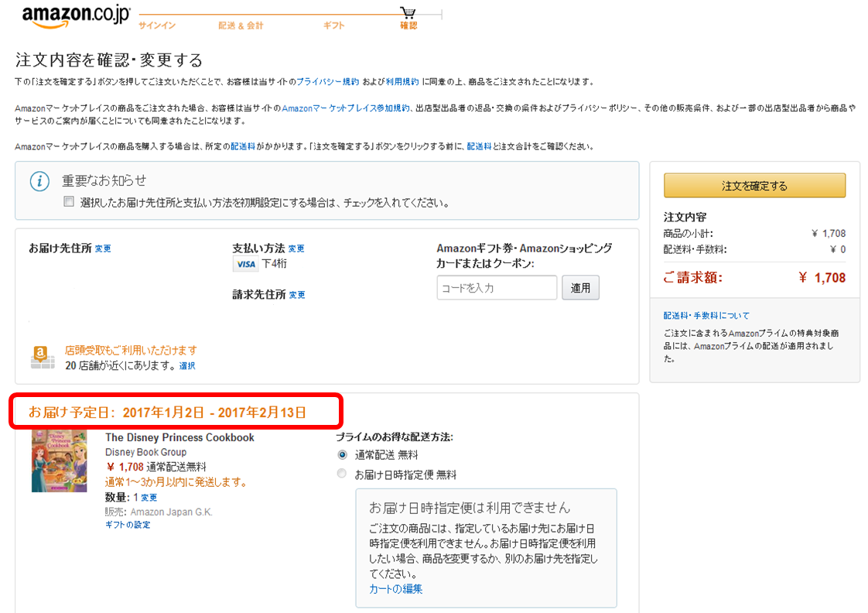Open カートの編集 link

click(396, 589)
